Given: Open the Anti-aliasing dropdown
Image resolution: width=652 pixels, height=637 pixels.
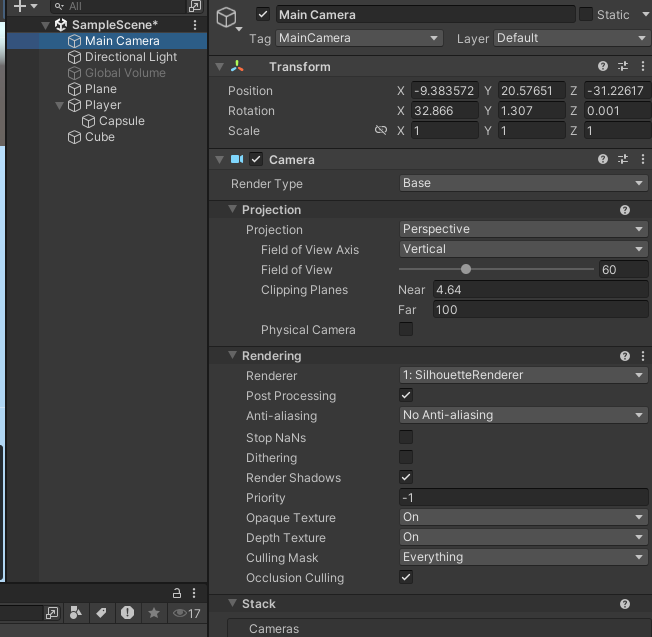Looking at the screenshot, I should coord(524,415).
